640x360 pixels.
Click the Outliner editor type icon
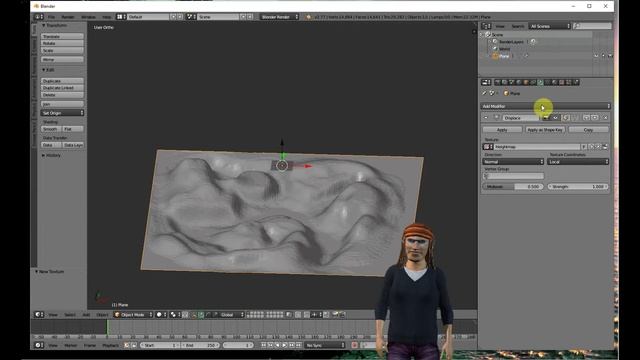point(486,26)
